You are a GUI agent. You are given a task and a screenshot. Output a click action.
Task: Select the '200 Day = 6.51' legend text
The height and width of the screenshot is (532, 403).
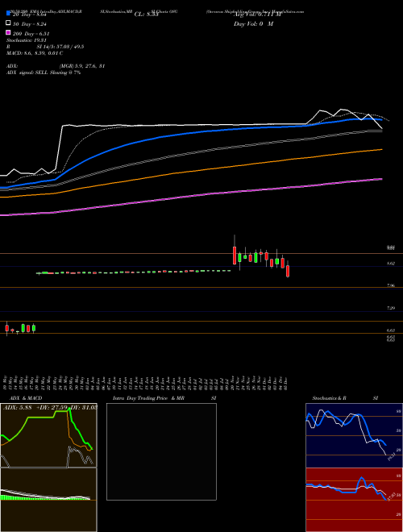(31, 34)
